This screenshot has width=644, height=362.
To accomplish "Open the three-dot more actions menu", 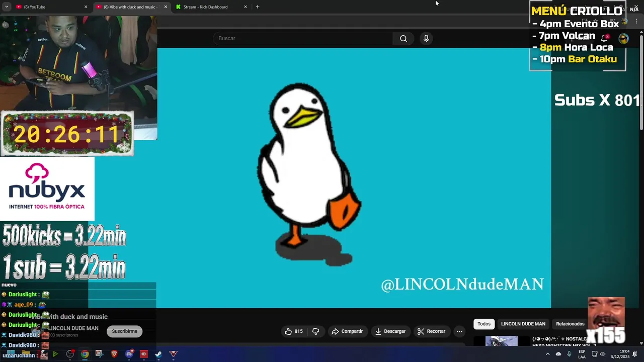I will coord(459,331).
